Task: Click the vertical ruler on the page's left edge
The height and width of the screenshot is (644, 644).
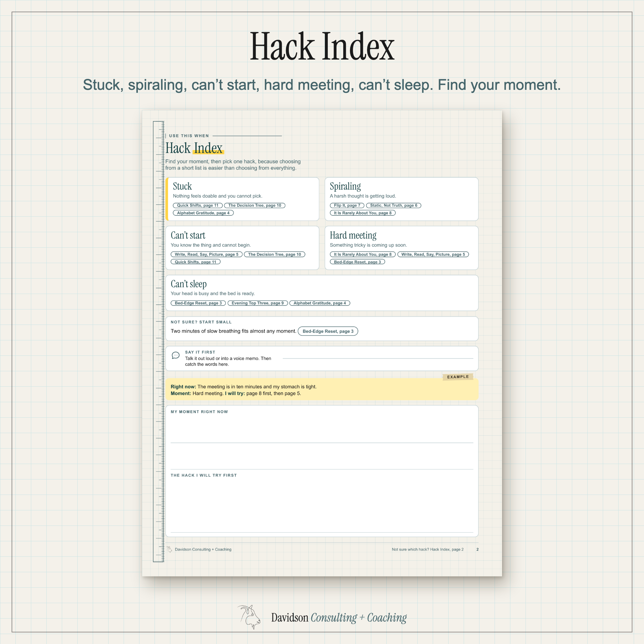Action: point(159,342)
